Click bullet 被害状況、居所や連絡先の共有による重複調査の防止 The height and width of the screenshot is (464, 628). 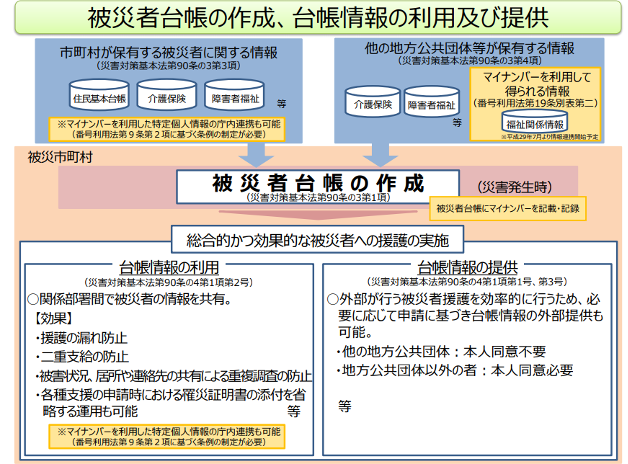(x=173, y=376)
